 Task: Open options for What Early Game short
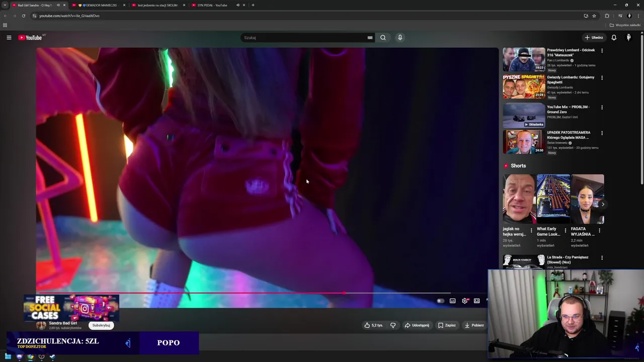tap(565, 231)
